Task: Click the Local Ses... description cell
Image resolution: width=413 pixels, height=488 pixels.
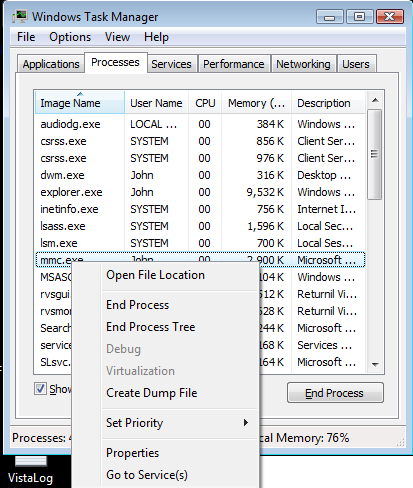Action: click(325, 243)
